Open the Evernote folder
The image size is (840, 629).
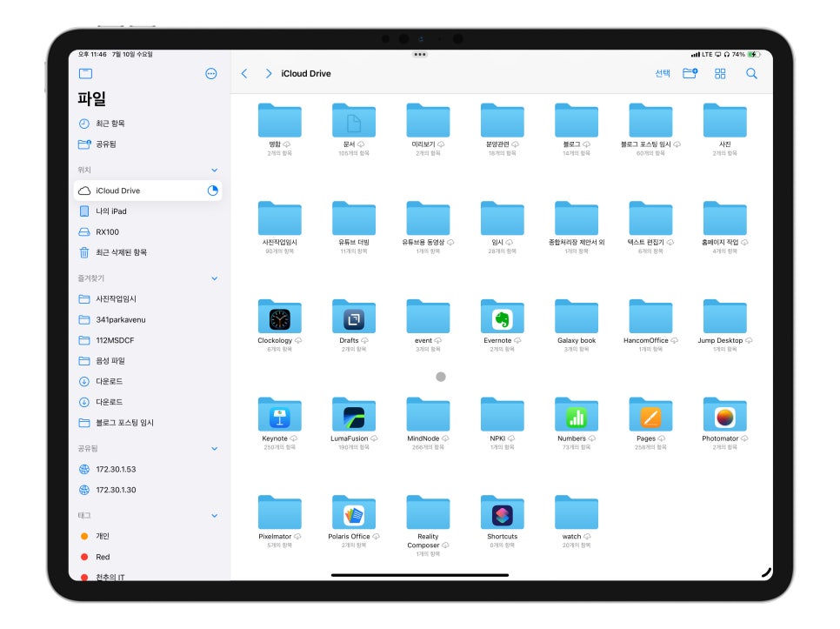[502, 317]
